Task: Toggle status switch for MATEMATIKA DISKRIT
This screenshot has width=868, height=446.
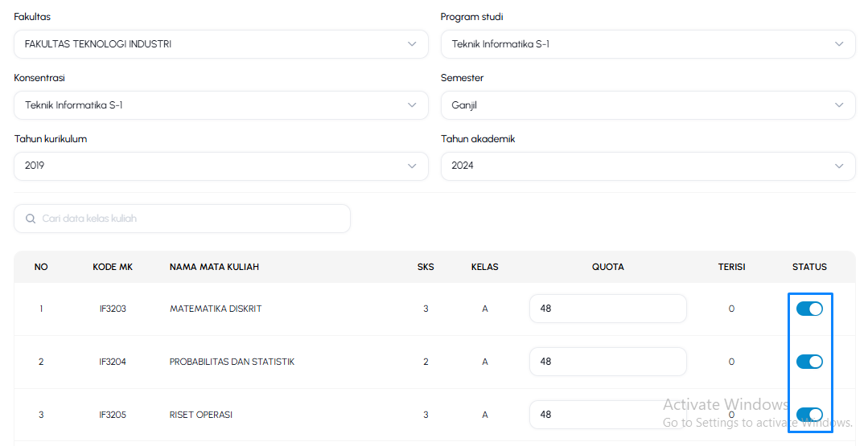Action: (809, 309)
